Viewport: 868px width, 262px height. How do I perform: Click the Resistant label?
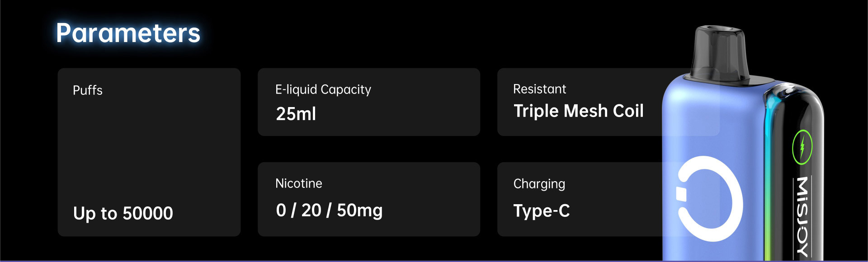point(539,89)
